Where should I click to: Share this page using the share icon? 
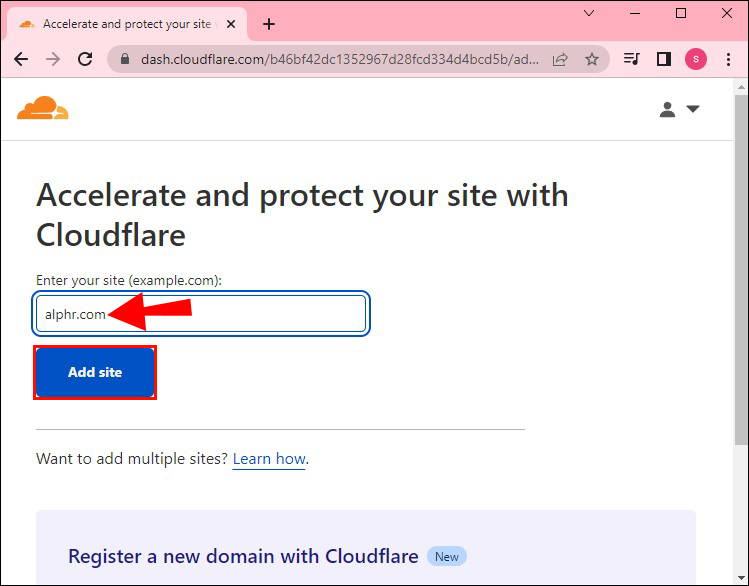[561, 59]
